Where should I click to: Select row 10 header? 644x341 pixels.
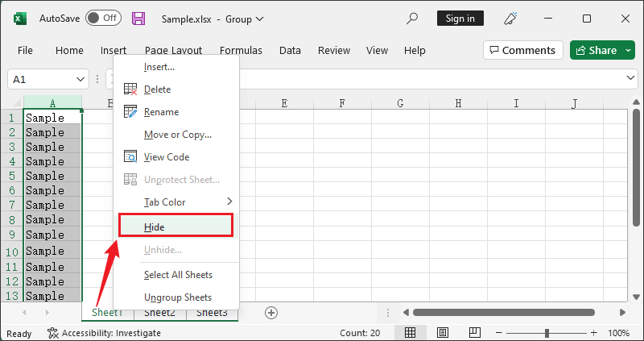[12, 251]
